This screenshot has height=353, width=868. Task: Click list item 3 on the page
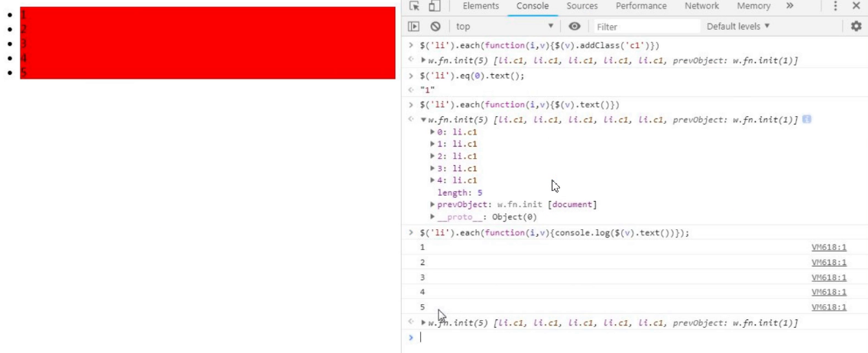tap(208, 43)
